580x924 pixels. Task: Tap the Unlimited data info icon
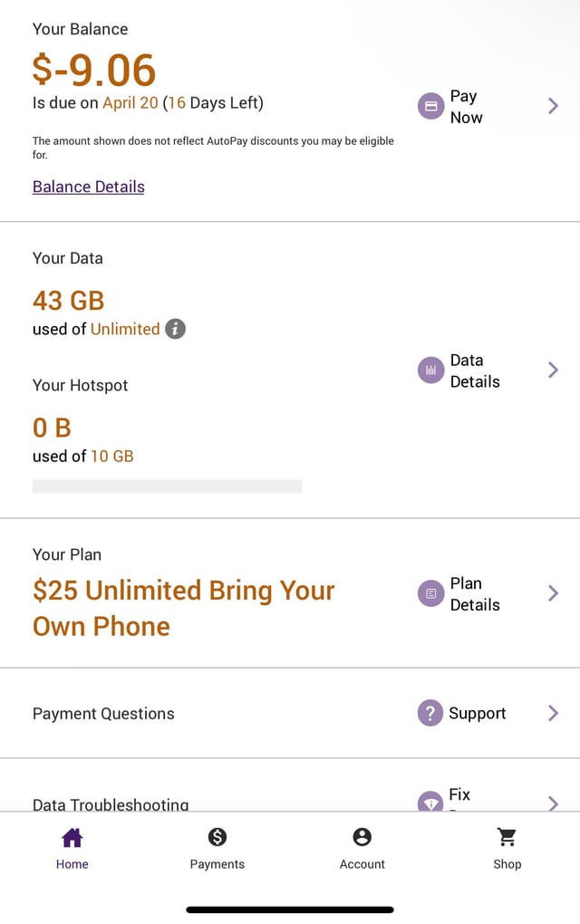[176, 329]
